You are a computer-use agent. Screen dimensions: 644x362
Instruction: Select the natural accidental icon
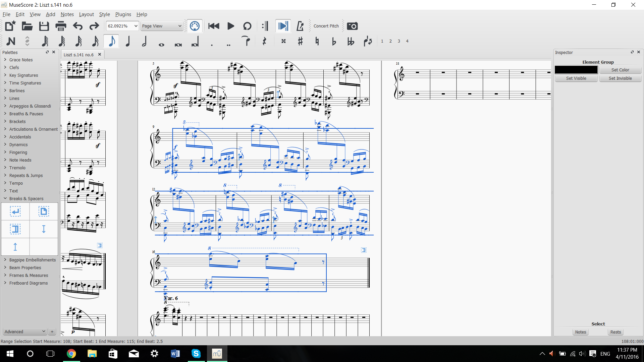coord(317,41)
